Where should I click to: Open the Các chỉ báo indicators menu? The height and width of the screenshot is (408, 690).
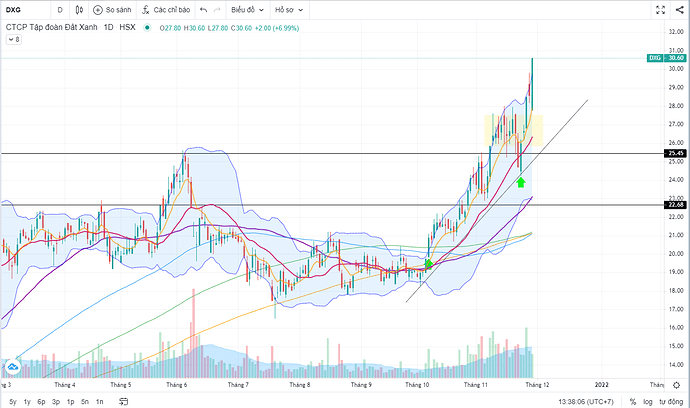[x=166, y=10]
